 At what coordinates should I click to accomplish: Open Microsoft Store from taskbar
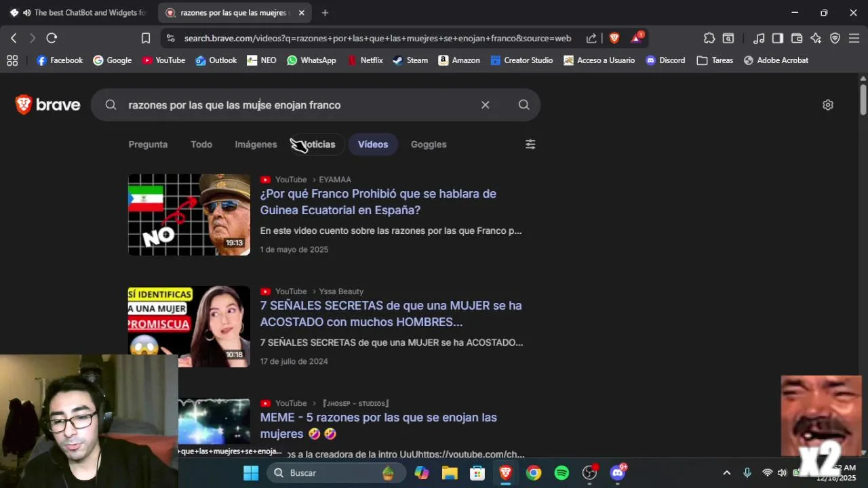477,473
